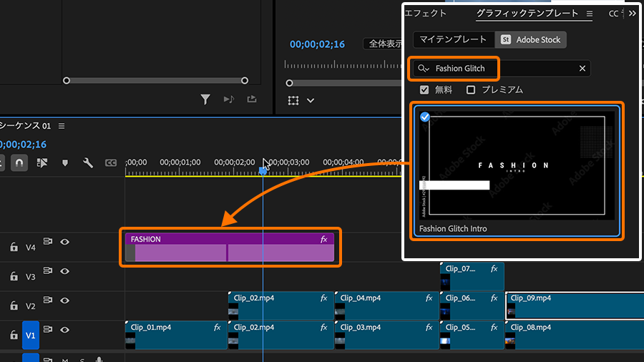Hide track V4 with the eye icon
The image size is (644, 362).
(64, 242)
